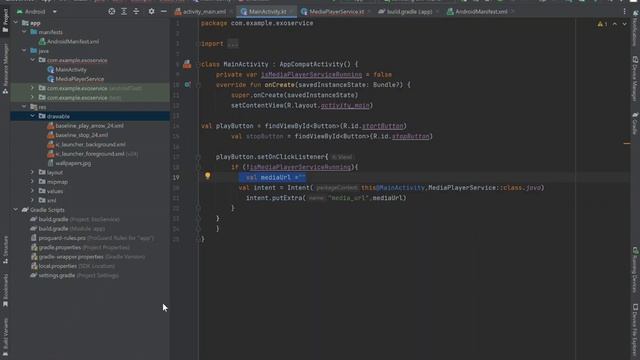Screen dimensions: 640x360
Task: Click the gutter icon beside class MainActivity
Action: (x=187, y=64)
